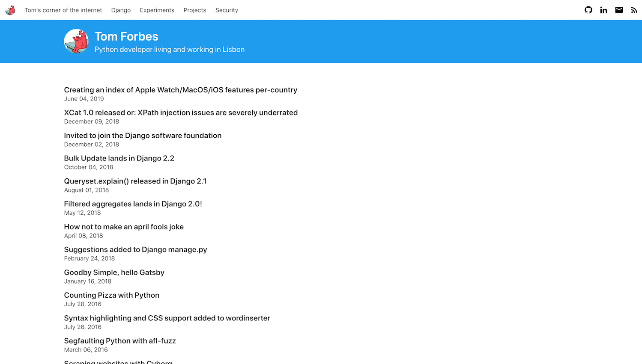Open Syntax highlighting and CSS support post
642x364 pixels.
point(167,318)
